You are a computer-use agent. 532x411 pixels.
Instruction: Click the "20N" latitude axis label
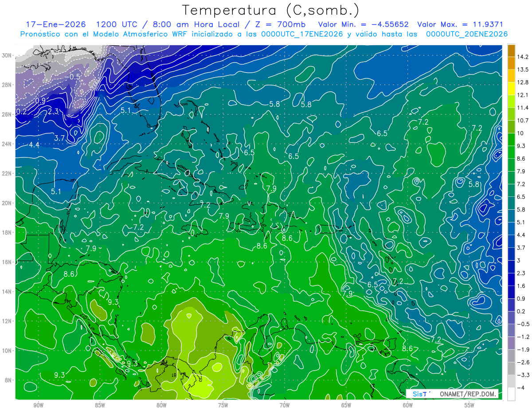(x=6, y=203)
